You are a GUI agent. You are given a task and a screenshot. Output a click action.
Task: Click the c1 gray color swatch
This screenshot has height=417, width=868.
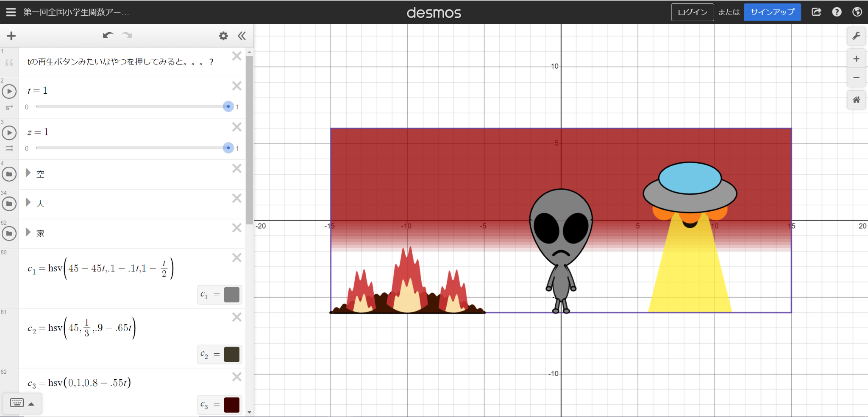(x=232, y=295)
